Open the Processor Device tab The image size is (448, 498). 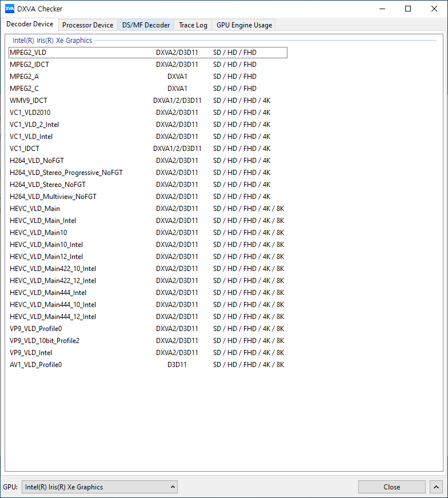(87, 25)
